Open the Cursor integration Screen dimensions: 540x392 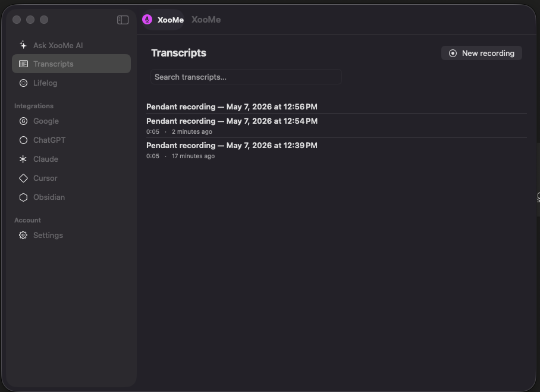[71, 178]
